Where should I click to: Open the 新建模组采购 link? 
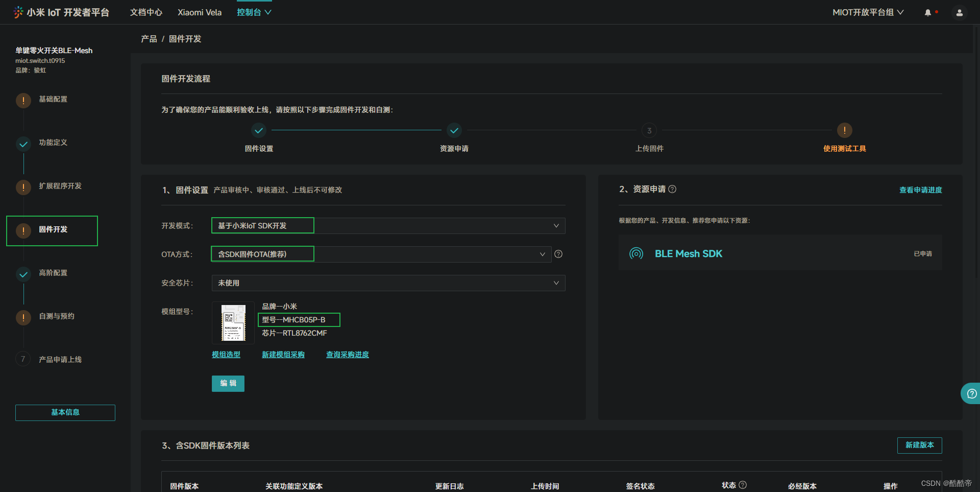pyautogui.click(x=283, y=355)
